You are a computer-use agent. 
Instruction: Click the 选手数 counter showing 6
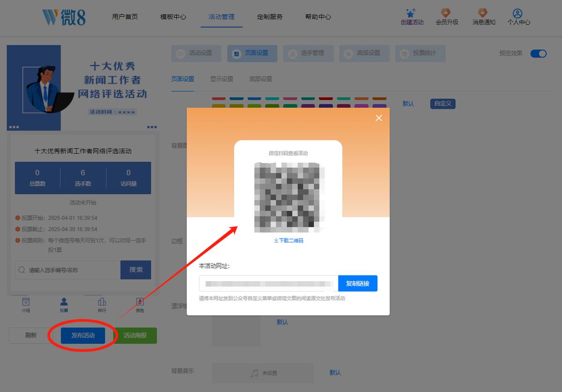pos(83,178)
